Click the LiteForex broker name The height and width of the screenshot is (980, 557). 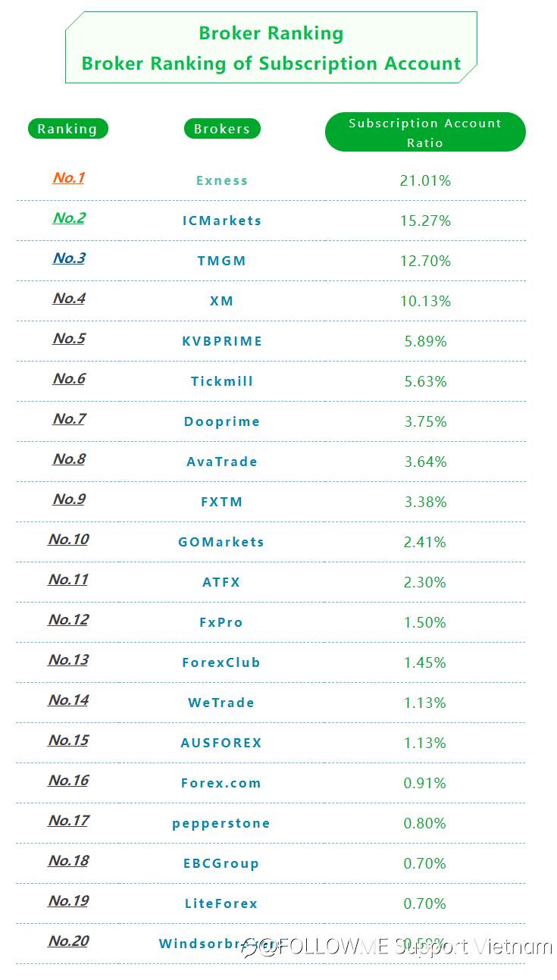point(221,903)
